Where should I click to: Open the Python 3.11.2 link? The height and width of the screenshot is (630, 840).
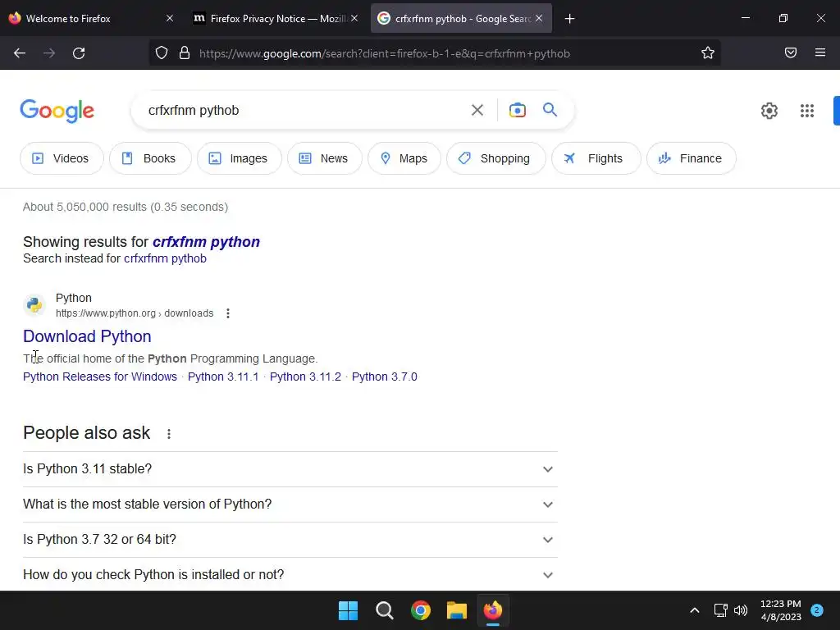[x=305, y=377]
